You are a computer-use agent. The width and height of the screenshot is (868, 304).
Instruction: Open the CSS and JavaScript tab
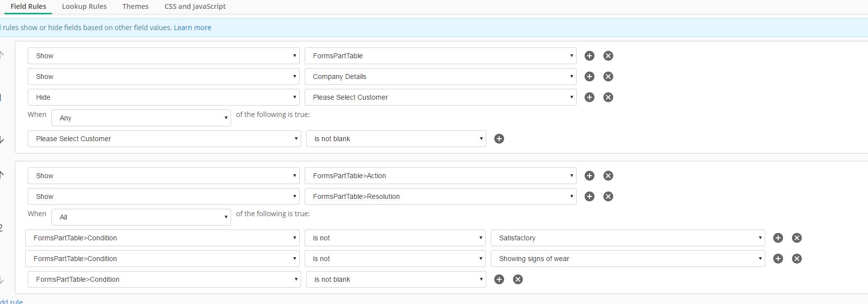coord(195,6)
